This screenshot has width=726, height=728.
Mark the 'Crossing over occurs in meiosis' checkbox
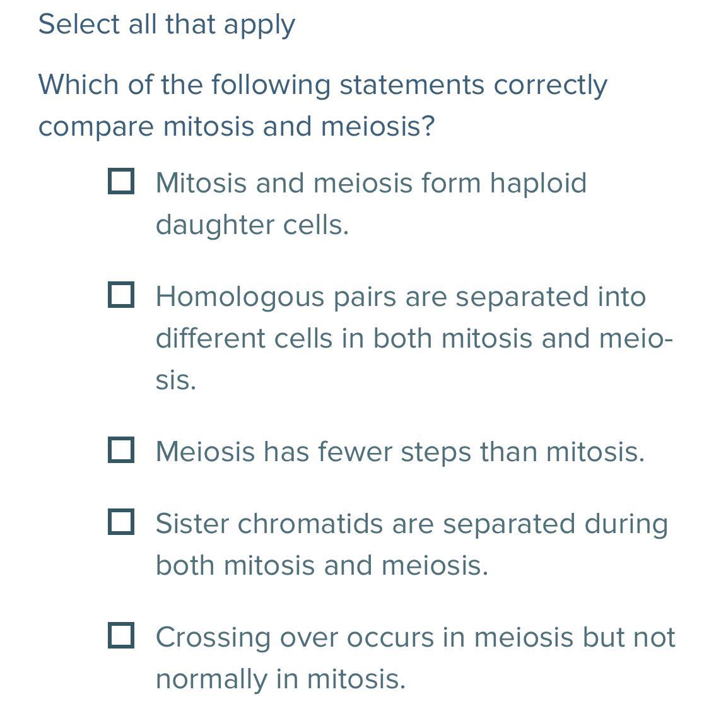pos(120,635)
